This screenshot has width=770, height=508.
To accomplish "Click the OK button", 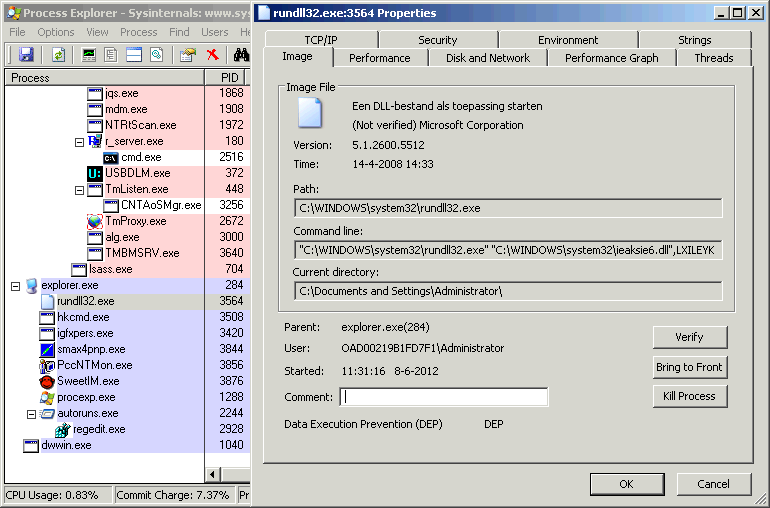I will [627, 484].
